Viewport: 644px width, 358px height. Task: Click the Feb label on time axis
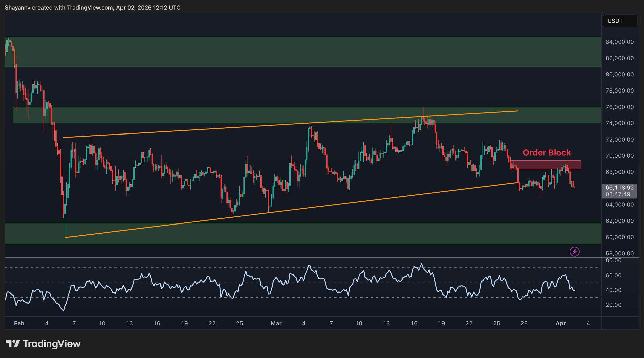pyautogui.click(x=19, y=323)
